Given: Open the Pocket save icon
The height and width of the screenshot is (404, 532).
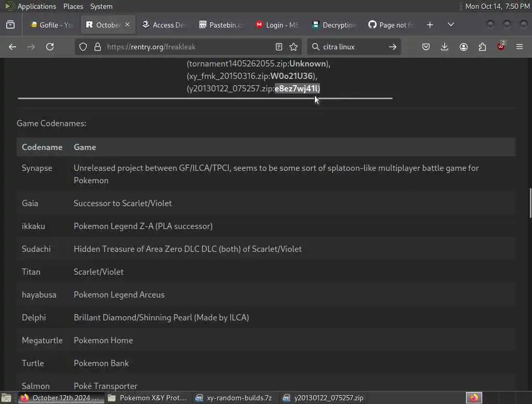Looking at the screenshot, I should [x=426, y=47].
